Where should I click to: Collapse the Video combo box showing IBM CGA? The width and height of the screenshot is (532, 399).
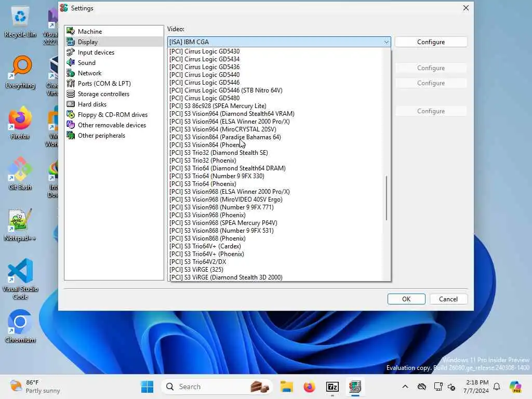279,42
